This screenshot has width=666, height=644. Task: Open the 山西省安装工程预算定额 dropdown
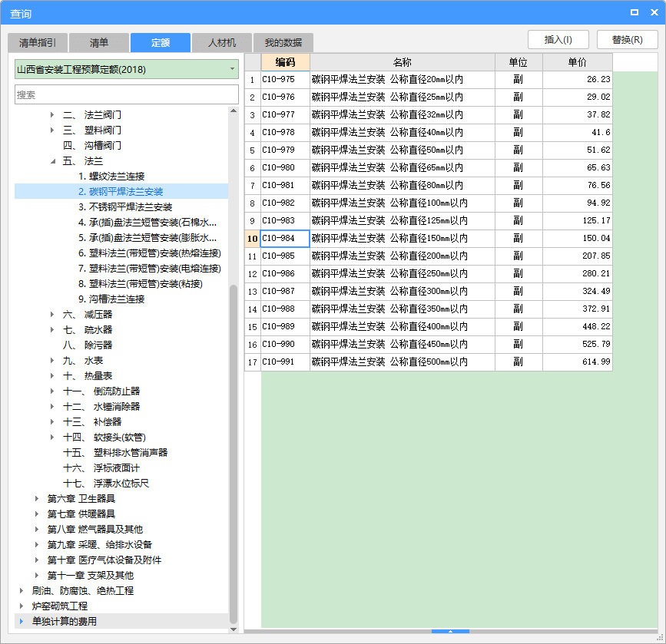(x=232, y=70)
